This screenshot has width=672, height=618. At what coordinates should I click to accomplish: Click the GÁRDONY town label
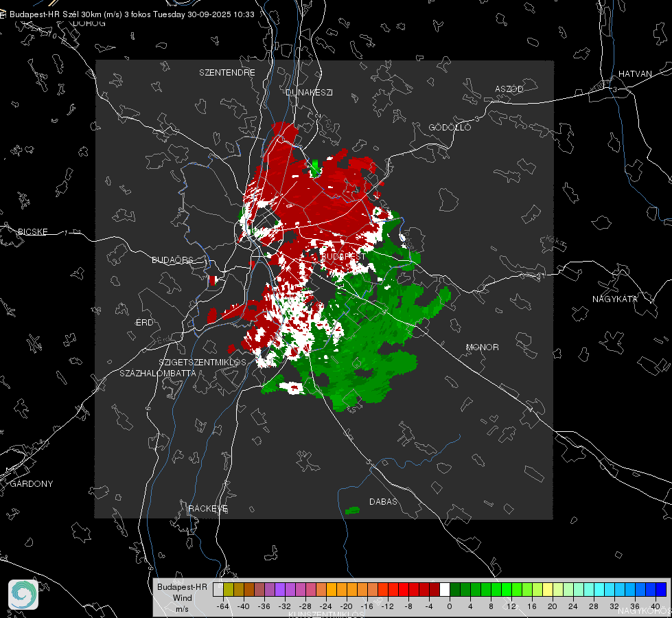click(32, 484)
